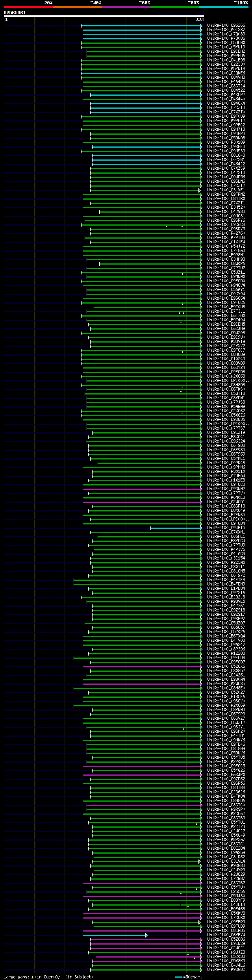
Task: Open hit UniRef100_Q4LB98
Action: coord(226,60)
